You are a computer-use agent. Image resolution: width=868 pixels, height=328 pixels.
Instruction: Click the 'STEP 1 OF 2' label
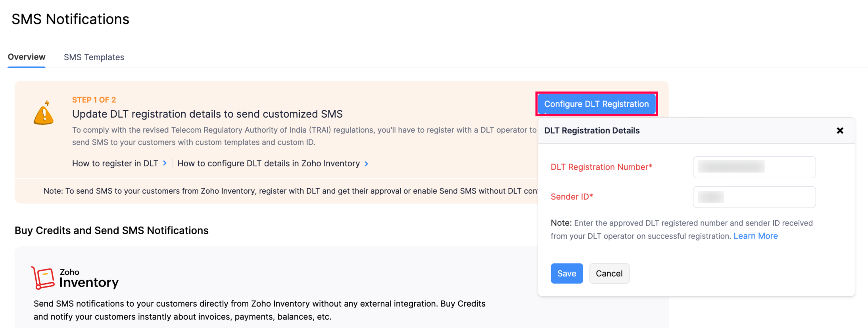tap(94, 100)
